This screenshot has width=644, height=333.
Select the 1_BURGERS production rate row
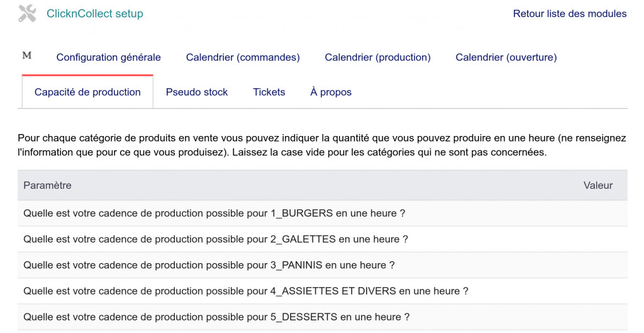pos(323,213)
